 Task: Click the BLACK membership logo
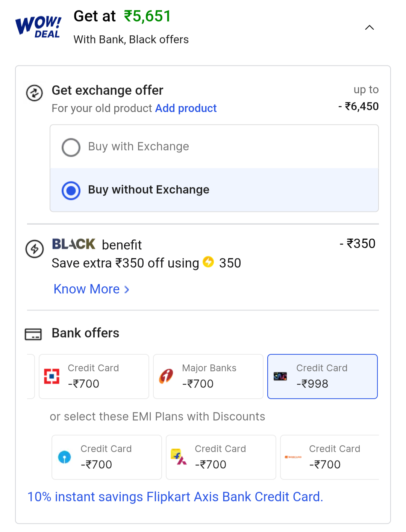74,244
